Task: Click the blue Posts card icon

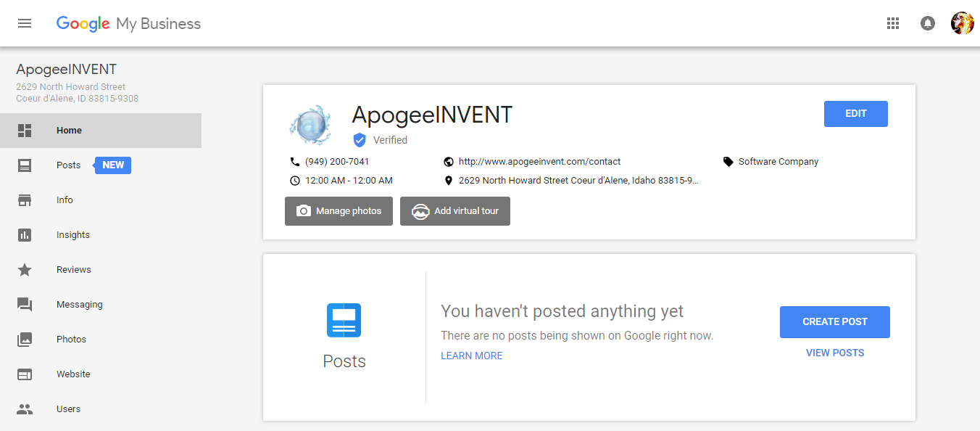Action: coord(344,321)
